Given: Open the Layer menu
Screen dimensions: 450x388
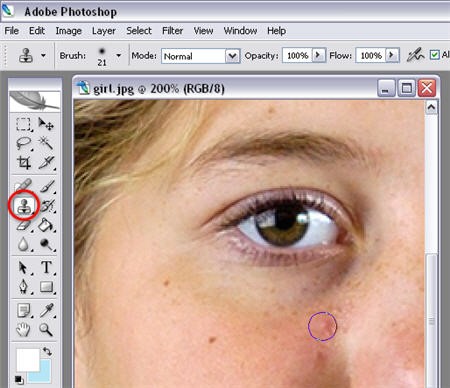Looking at the screenshot, I should pyautogui.click(x=104, y=31).
